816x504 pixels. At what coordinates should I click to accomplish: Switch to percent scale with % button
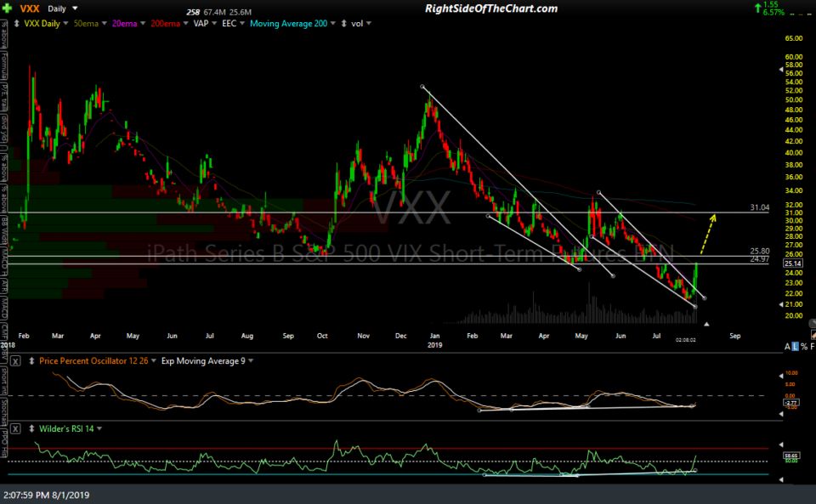click(x=804, y=346)
